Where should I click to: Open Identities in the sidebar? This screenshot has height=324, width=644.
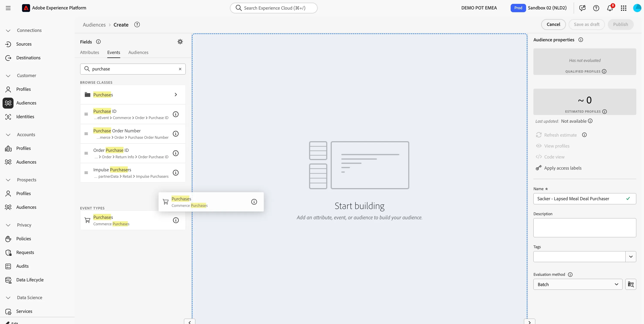25,117
